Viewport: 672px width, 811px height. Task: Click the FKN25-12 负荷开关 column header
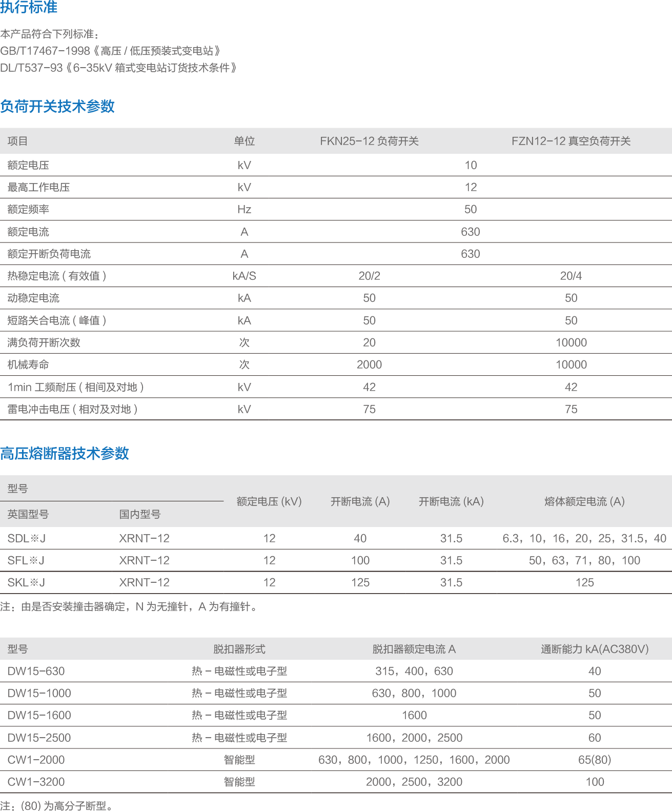coord(369,141)
